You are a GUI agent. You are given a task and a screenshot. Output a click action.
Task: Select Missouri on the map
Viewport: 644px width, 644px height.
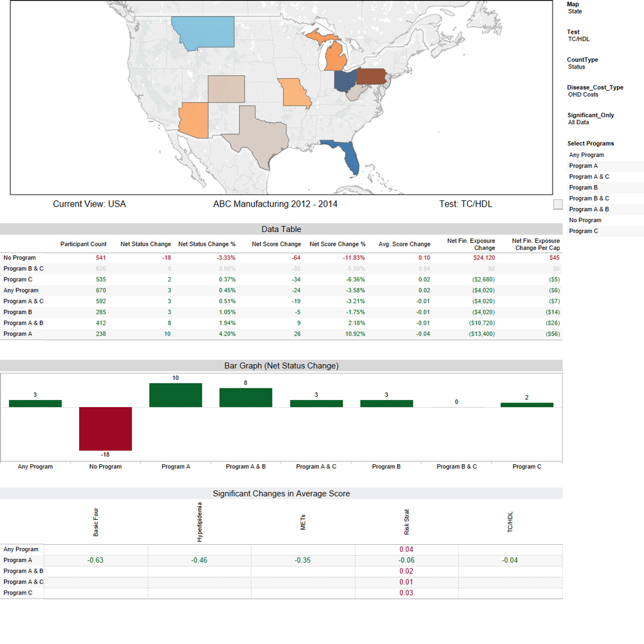point(294,93)
